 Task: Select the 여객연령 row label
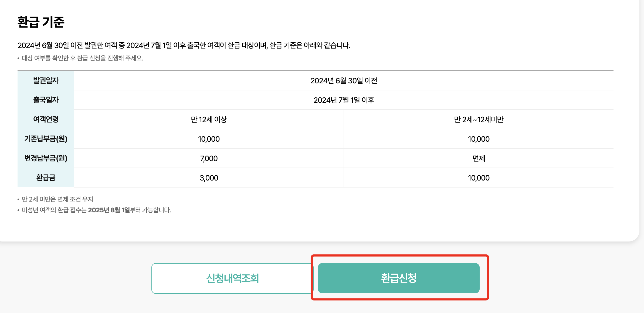[x=46, y=120]
